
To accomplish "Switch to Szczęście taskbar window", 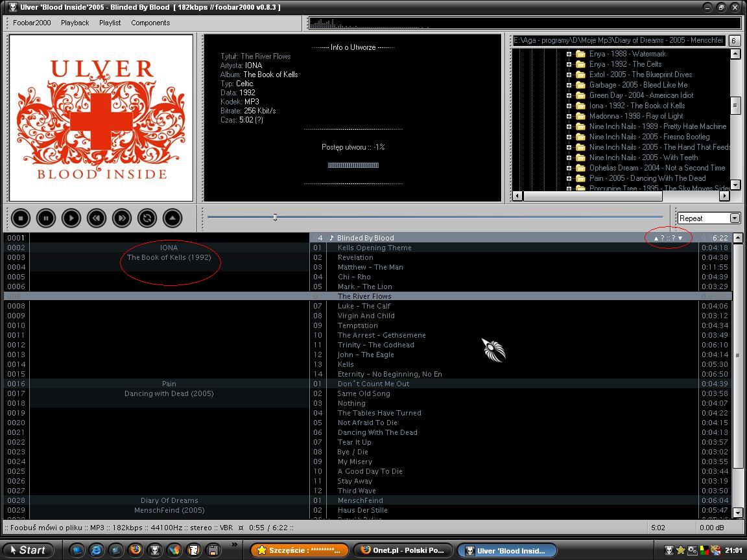I will click(x=300, y=550).
